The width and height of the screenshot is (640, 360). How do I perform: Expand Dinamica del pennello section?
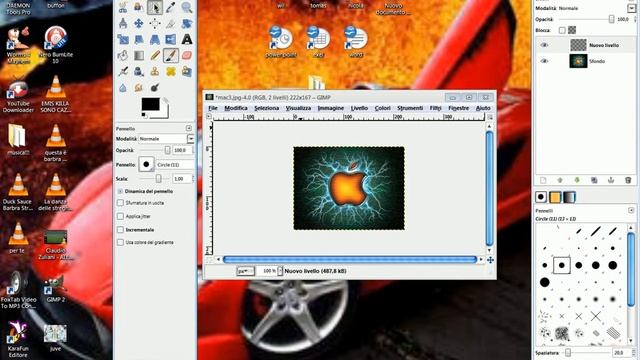(x=120, y=191)
